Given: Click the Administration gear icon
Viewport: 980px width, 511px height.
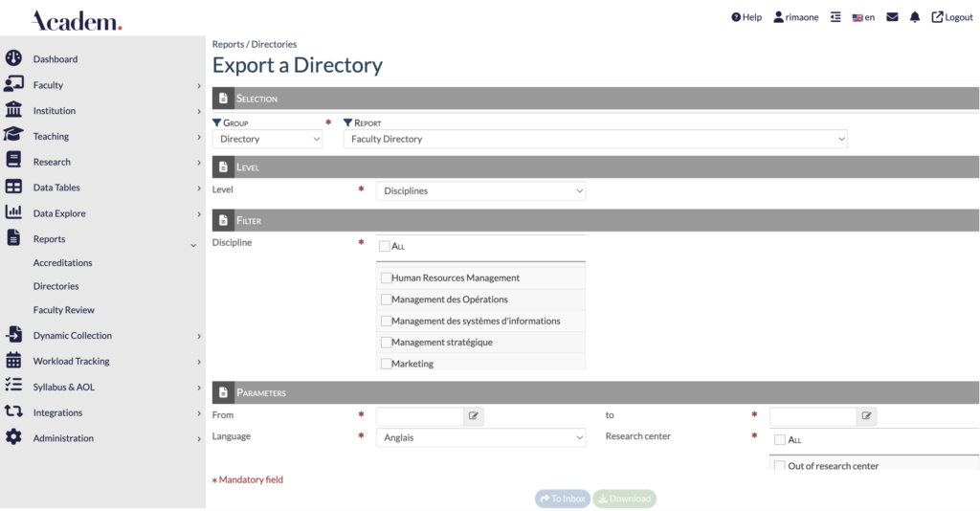Looking at the screenshot, I should [x=13, y=437].
